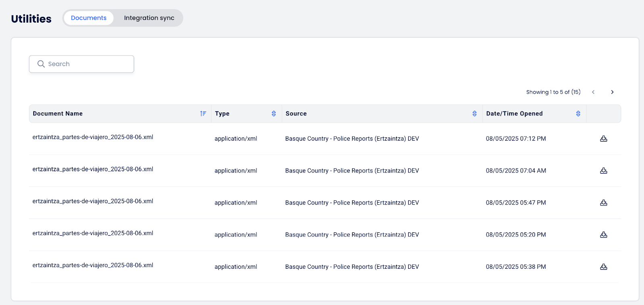The width and height of the screenshot is (644, 305).
Task: Sort table by Type column arrows
Action: click(x=274, y=114)
